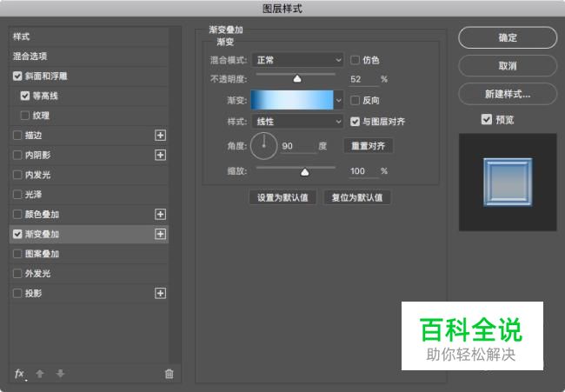Add another 颜色叠加 effect with plus icon
Screen dimensions: 565x392
160,215
